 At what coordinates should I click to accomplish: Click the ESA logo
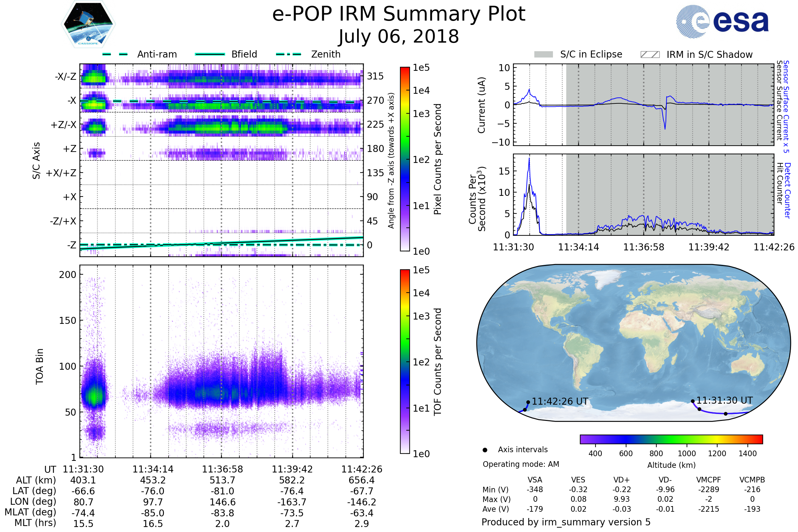(722, 21)
